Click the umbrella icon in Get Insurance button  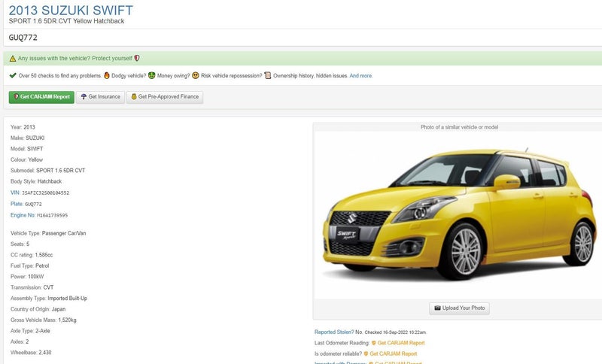click(84, 97)
